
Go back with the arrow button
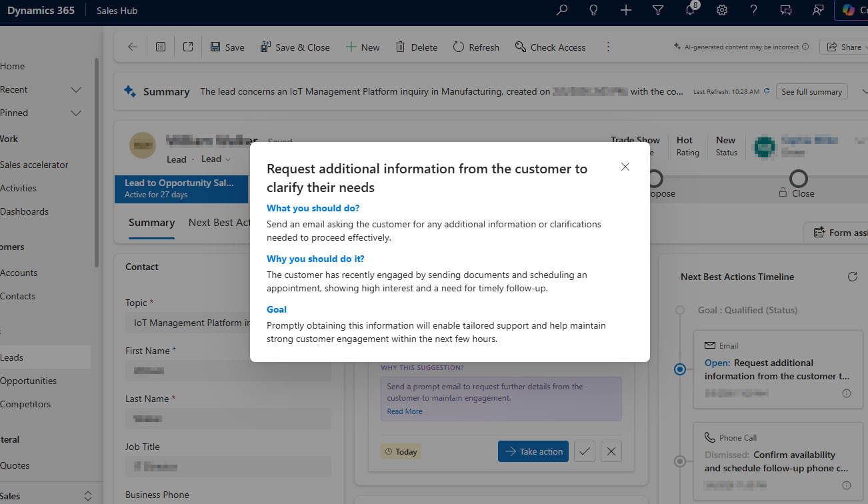tap(133, 47)
